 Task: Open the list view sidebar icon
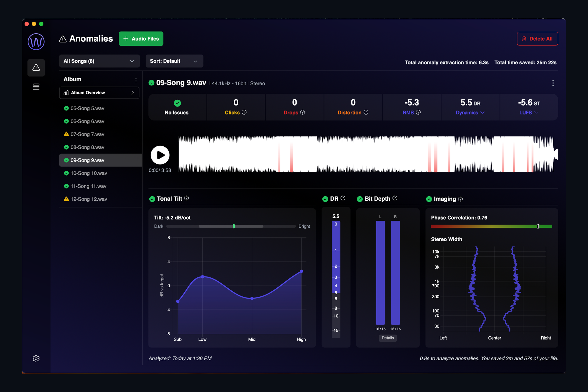(36, 87)
